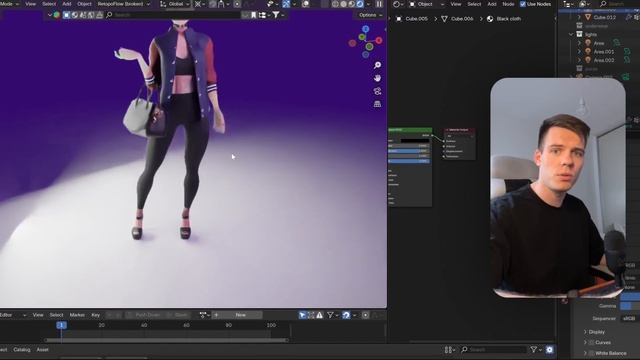Click the Material Output node header
640x360 pixels.
click(460, 130)
